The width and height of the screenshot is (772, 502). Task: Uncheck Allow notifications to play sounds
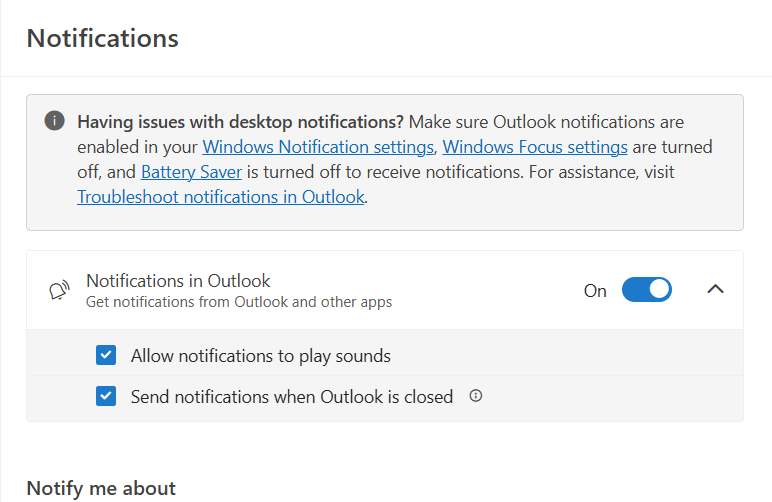point(106,355)
